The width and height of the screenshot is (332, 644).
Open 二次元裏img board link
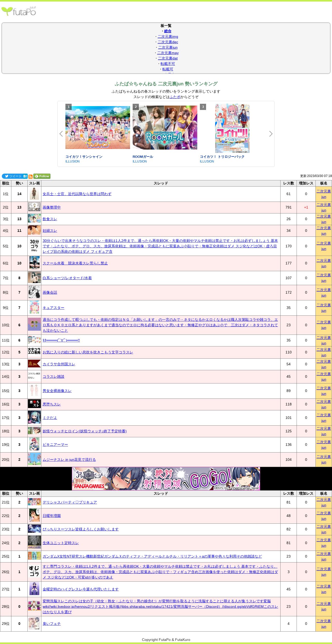coord(168,36)
